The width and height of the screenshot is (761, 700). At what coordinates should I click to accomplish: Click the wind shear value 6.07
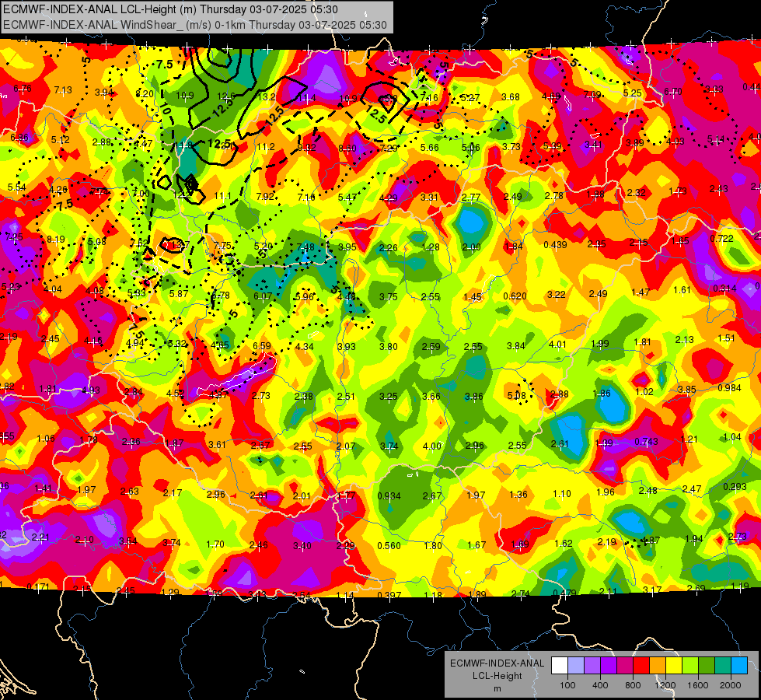263,296
